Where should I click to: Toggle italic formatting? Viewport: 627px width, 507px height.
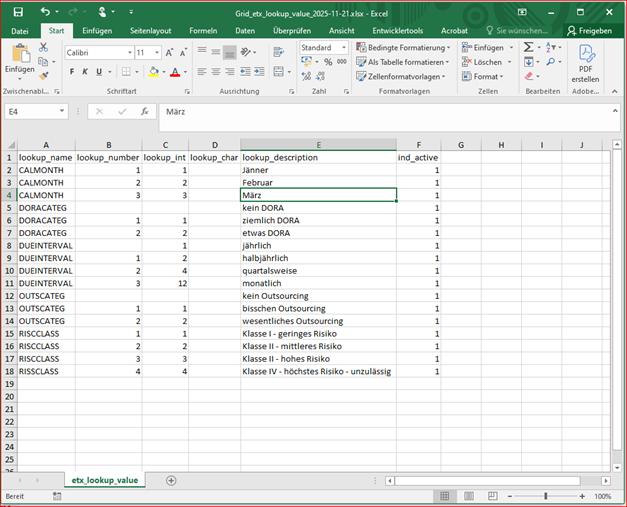(85, 72)
